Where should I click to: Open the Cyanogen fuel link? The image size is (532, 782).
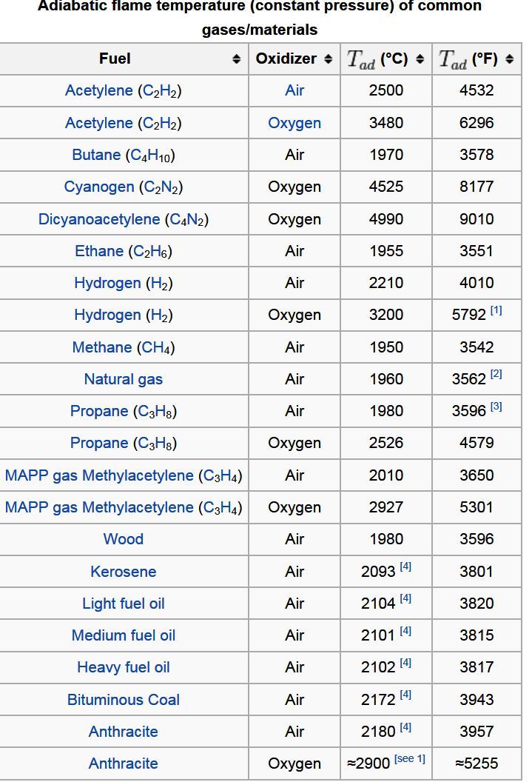coord(99,187)
